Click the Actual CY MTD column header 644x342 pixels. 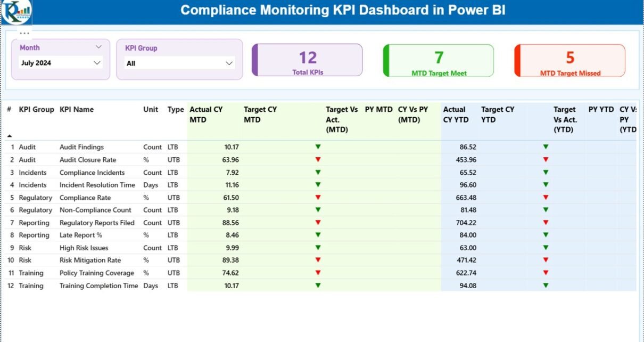click(x=206, y=115)
